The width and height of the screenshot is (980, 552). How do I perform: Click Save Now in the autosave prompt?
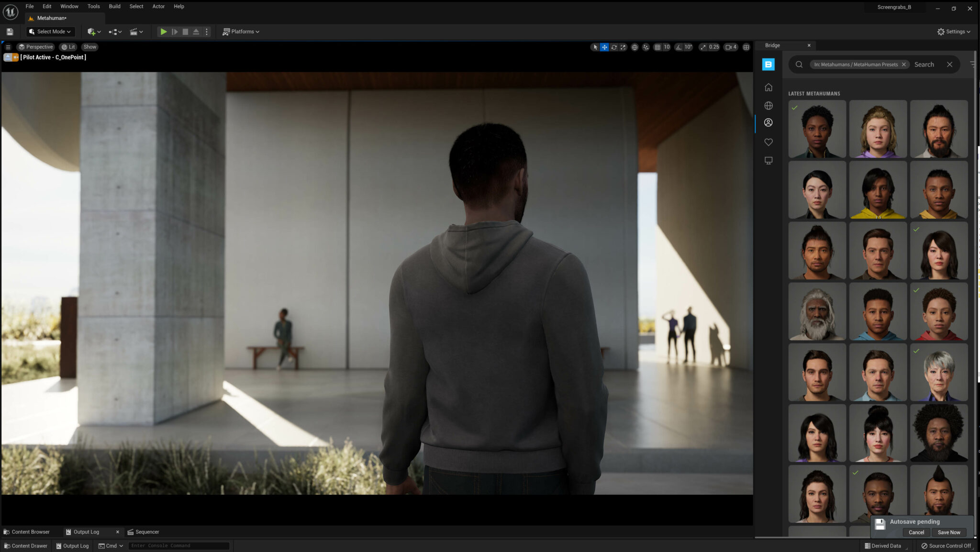[x=949, y=532]
